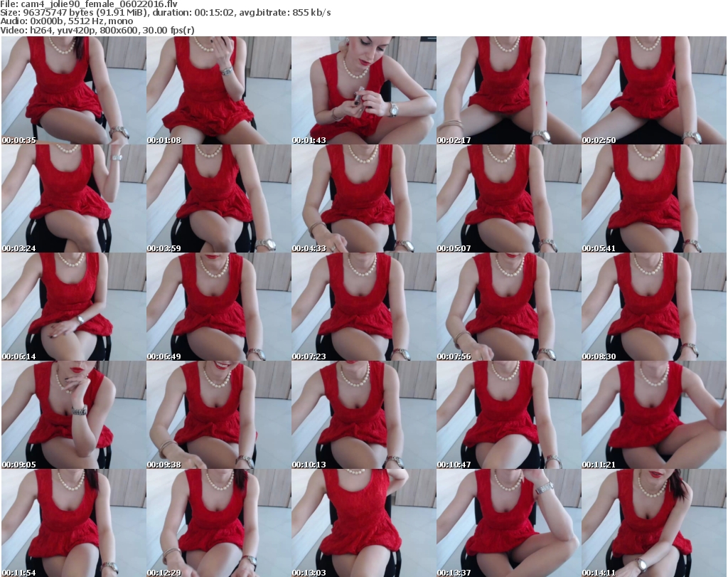Click the 00:10:13 frame thumbnail
This screenshot has height=577, width=728.
coord(364,415)
